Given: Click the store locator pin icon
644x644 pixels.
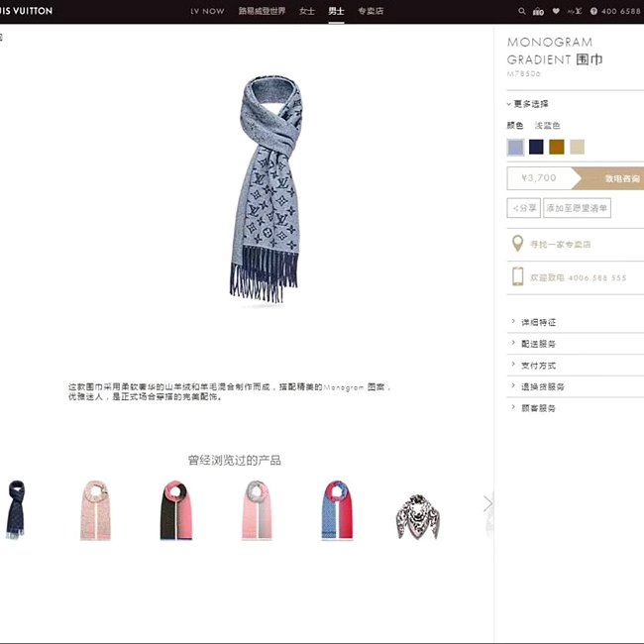Looking at the screenshot, I should click(517, 244).
